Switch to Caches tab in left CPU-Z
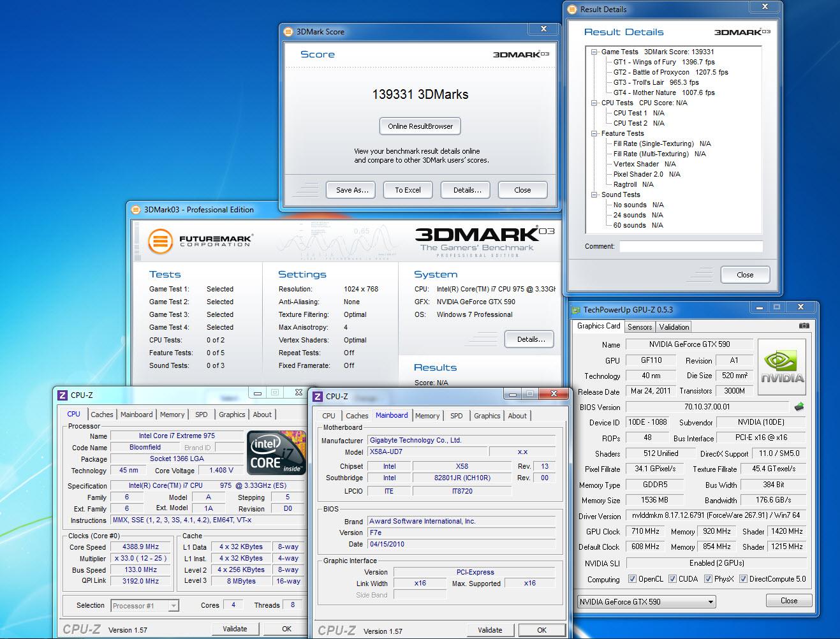This screenshot has width=840, height=639. click(101, 415)
